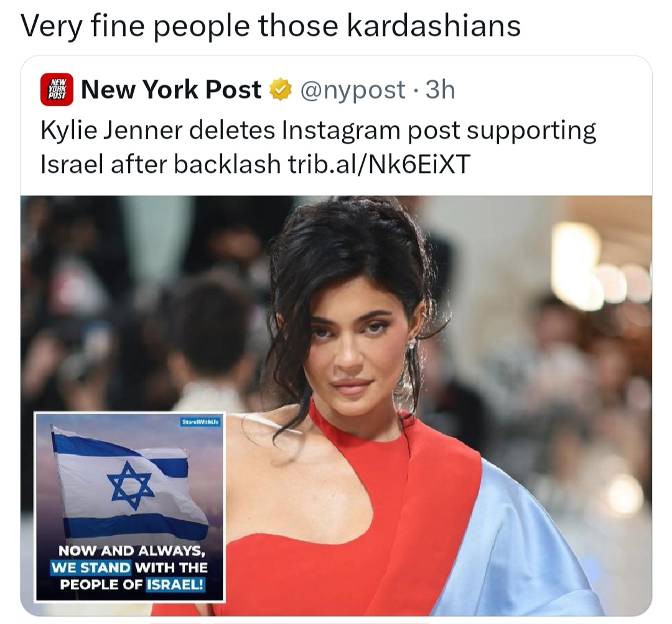
Task: Tap the StandWithUs label on inset graphic
Action: click(200, 422)
